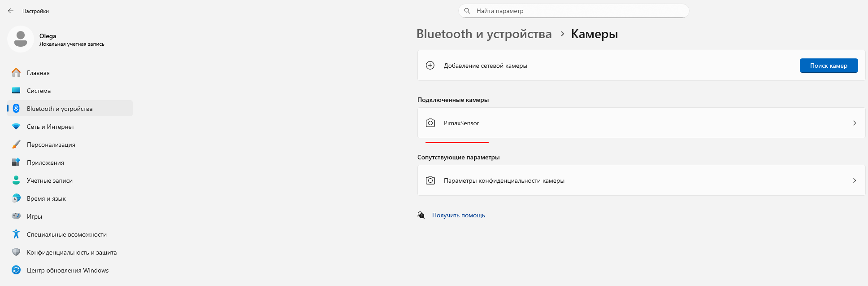Select Bluetooth и устройства in sidebar
The width and height of the screenshot is (868, 286).
click(60, 109)
